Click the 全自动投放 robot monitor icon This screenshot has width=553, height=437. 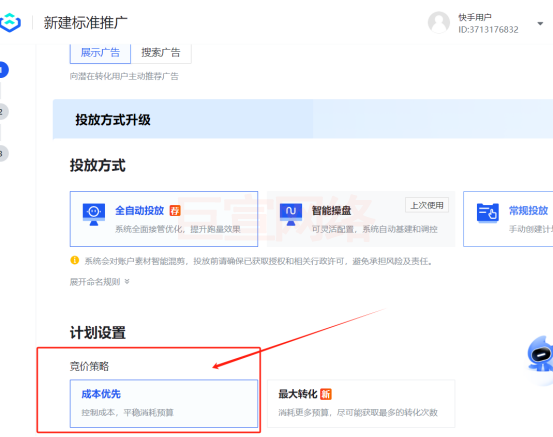(x=94, y=214)
